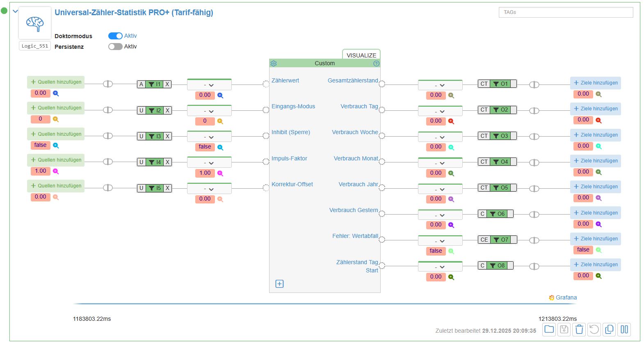Viewport: 644px width, 345px height.
Task: Open the Custom block settings gear
Action: (x=274, y=64)
